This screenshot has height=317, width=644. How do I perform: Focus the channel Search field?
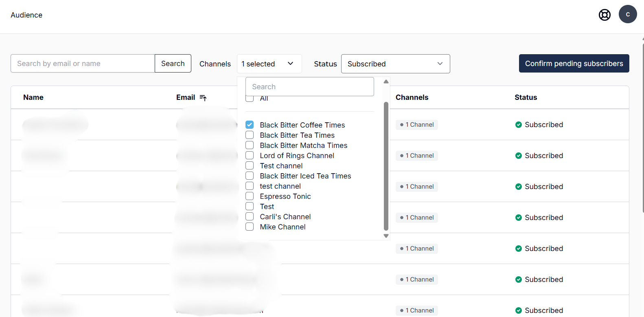[x=310, y=87]
